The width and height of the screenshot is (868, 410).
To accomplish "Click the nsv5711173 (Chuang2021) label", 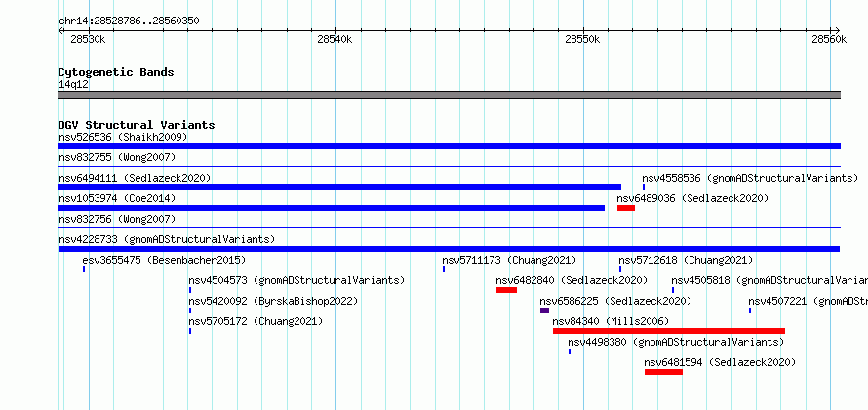I will pyautogui.click(x=509, y=260).
